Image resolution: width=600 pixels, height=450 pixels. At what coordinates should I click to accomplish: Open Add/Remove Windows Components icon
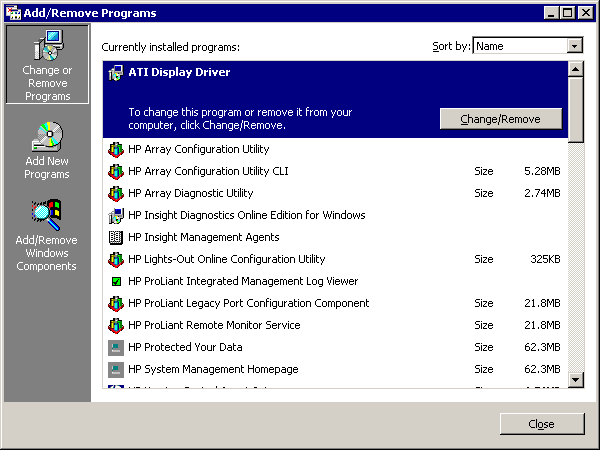point(47,214)
